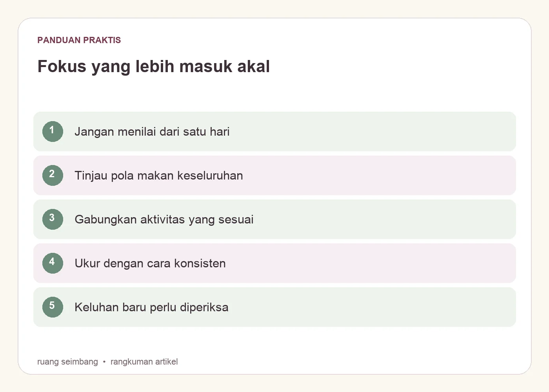The height and width of the screenshot is (392, 549).
Task: Click the number 5 circle badge
Action: tap(53, 307)
